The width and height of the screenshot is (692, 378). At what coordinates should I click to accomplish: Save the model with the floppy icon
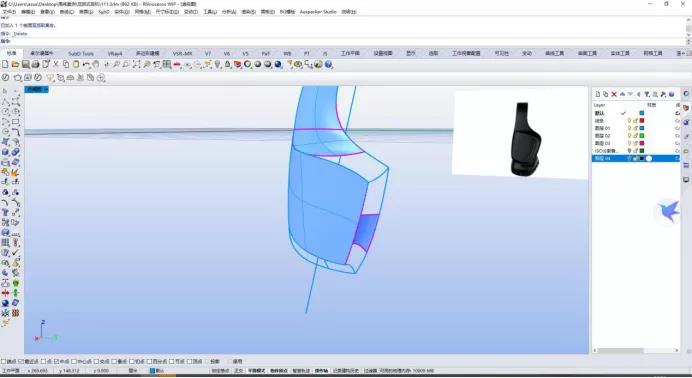click(26, 64)
